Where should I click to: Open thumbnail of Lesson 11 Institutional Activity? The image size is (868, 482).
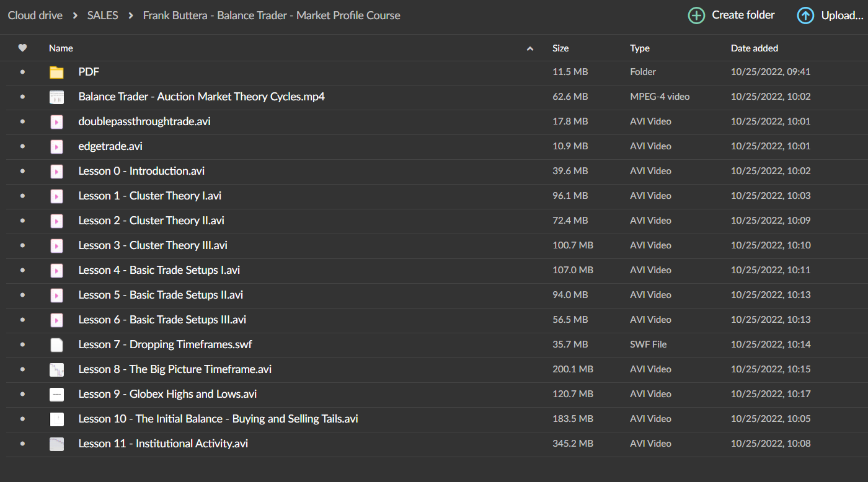coord(56,444)
